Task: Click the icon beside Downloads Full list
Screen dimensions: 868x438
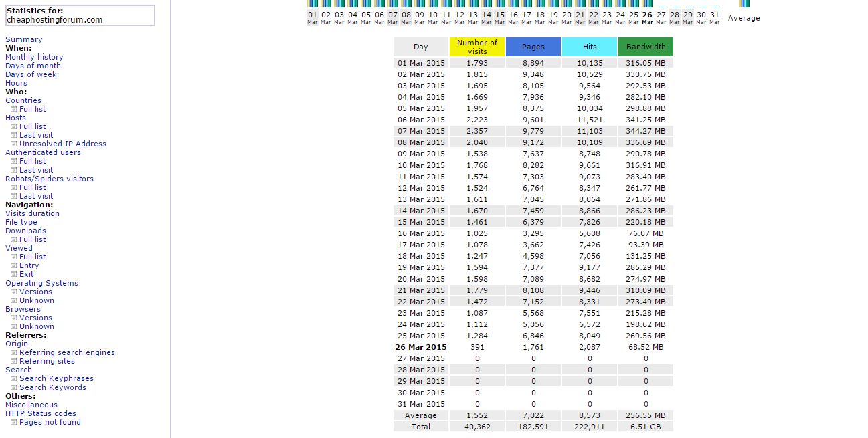Action: coord(13,239)
